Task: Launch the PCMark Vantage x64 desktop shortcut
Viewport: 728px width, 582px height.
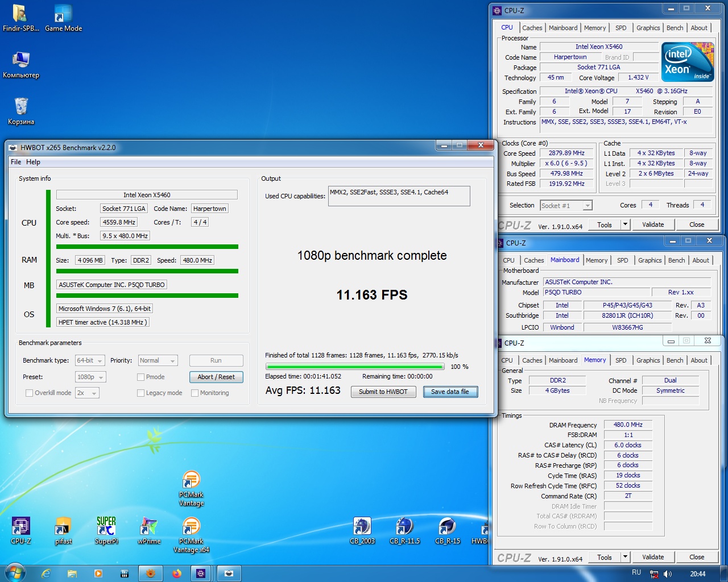Action: 191,535
